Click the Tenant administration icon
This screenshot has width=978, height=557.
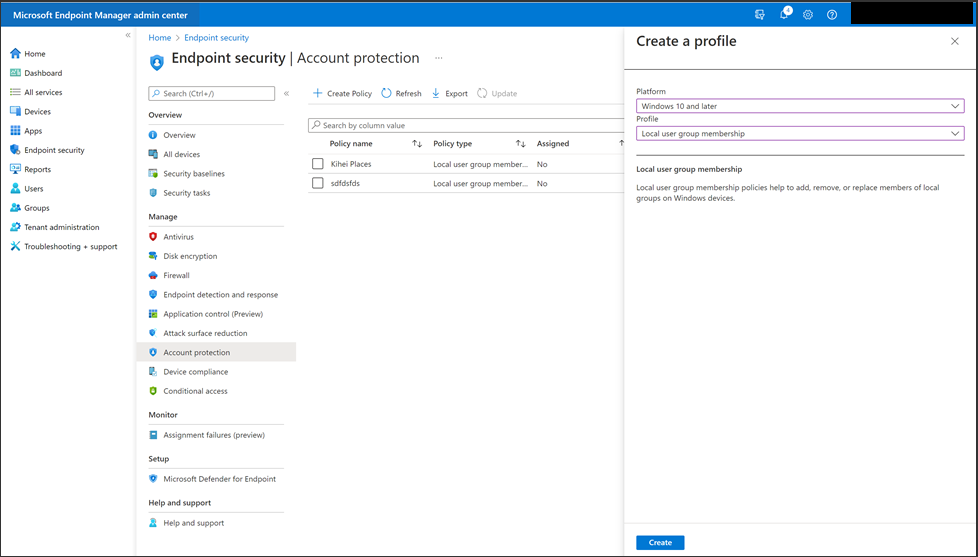16,227
